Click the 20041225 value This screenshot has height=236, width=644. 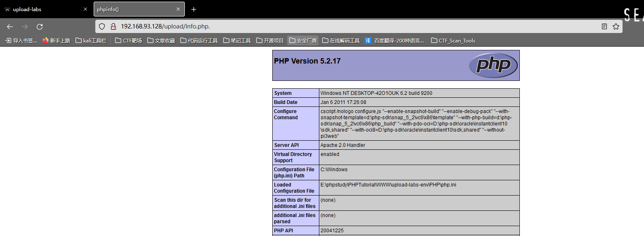pos(332,231)
